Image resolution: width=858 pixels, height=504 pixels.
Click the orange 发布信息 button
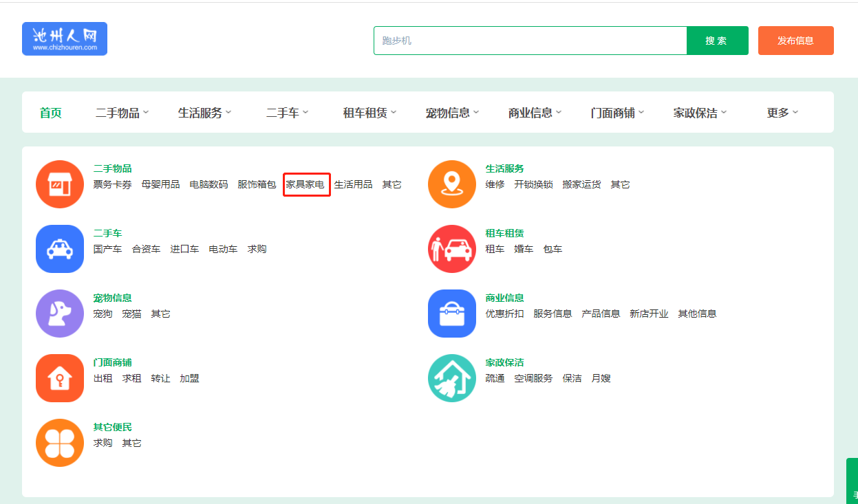795,41
